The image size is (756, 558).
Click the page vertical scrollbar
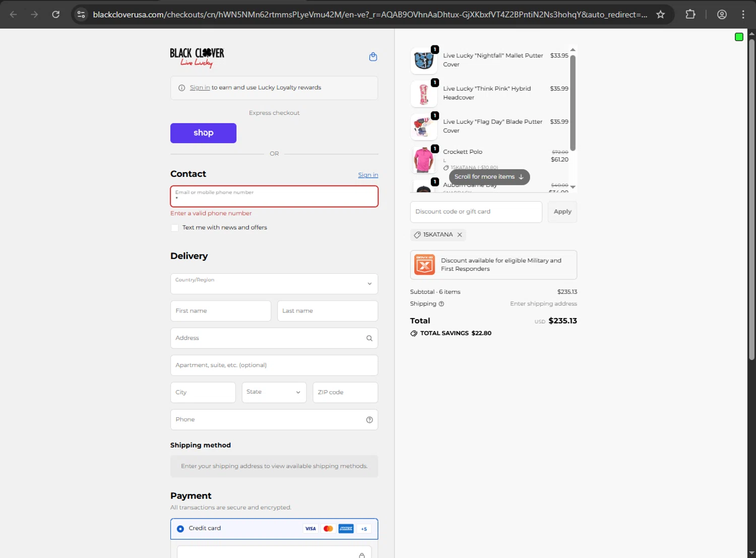point(751,200)
